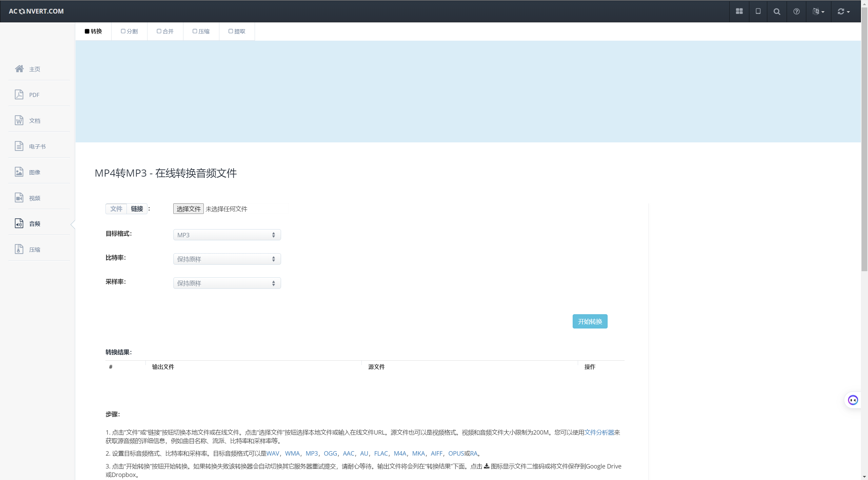Image resolution: width=868 pixels, height=480 pixels.
Task: Open the 电子书 ebook converter
Action: click(39, 146)
